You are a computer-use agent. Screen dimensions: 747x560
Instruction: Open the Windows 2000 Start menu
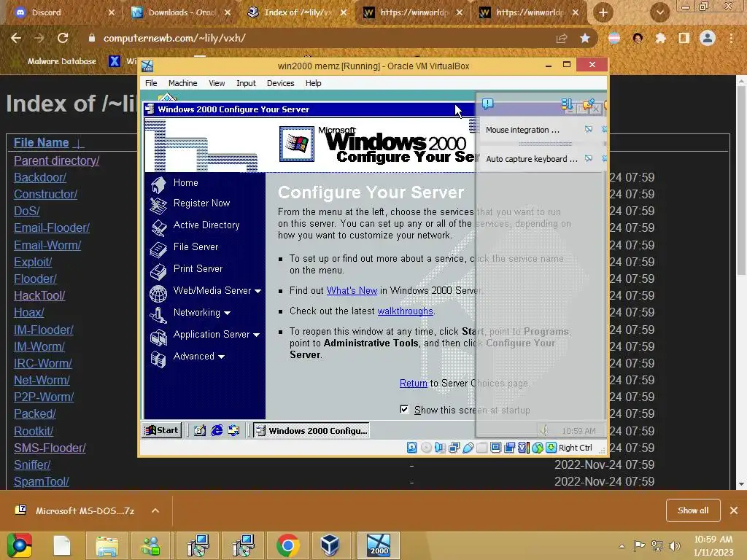pos(162,430)
